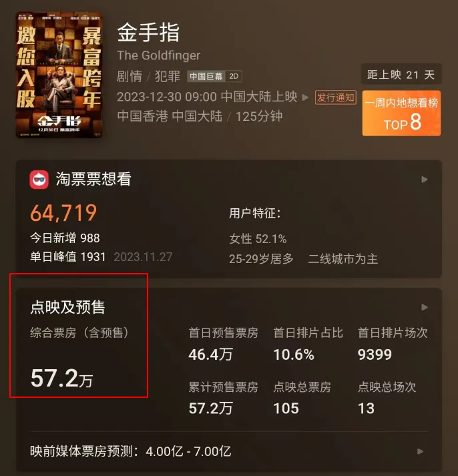The width and height of the screenshot is (458, 476).
Task: Click 首日排片场次 9399 stat
Action: tap(393, 344)
